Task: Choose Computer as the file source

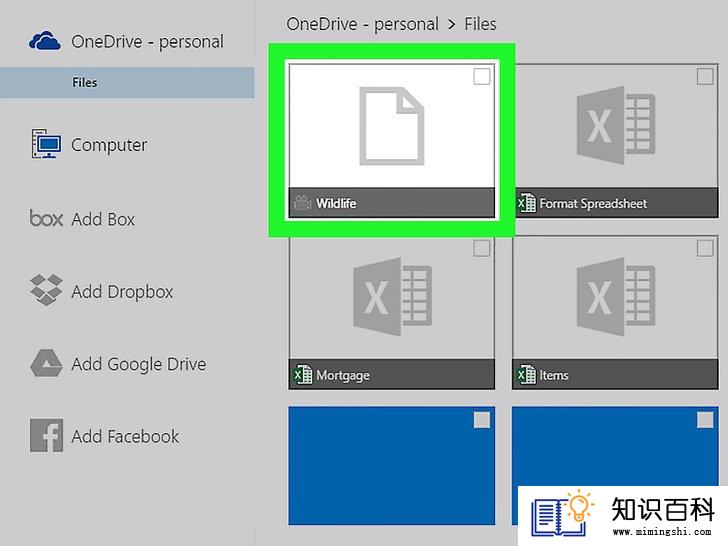Action: pyautogui.click(x=89, y=144)
